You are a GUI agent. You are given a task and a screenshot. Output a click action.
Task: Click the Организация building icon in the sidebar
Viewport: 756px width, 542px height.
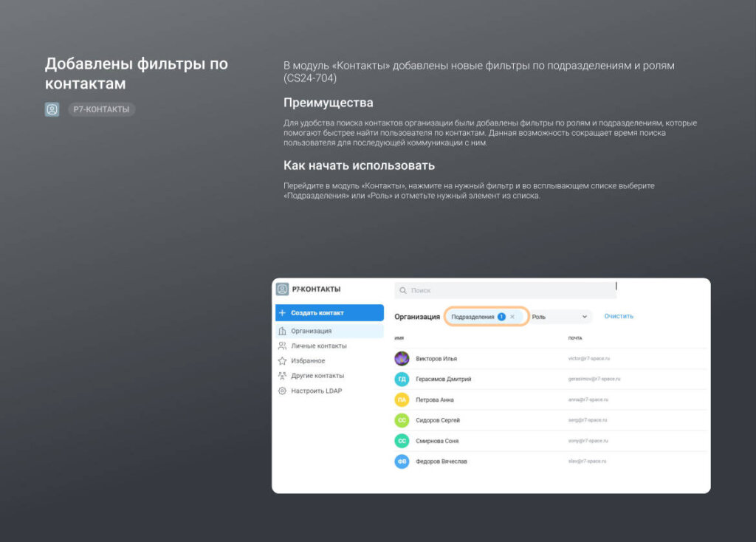(x=282, y=332)
